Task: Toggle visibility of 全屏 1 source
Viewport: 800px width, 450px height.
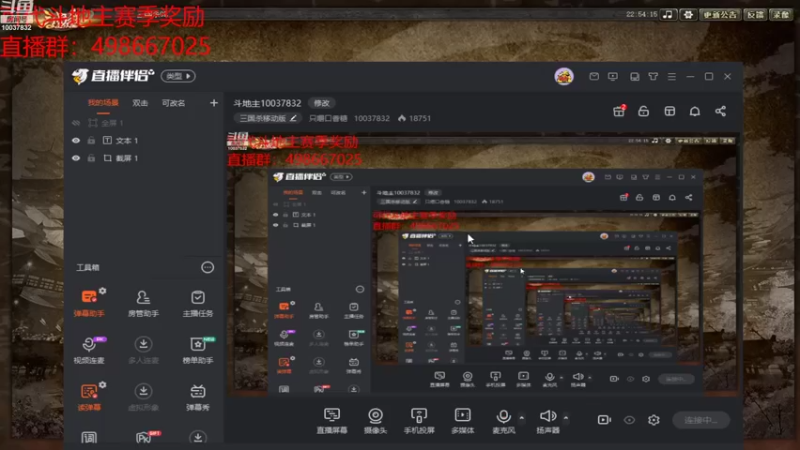Action: click(76, 123)
